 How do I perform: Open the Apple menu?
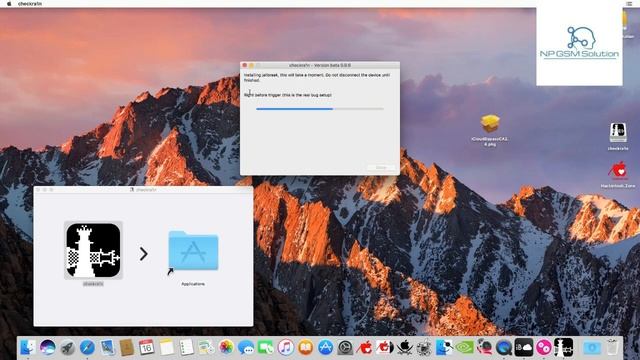(9, 4)
